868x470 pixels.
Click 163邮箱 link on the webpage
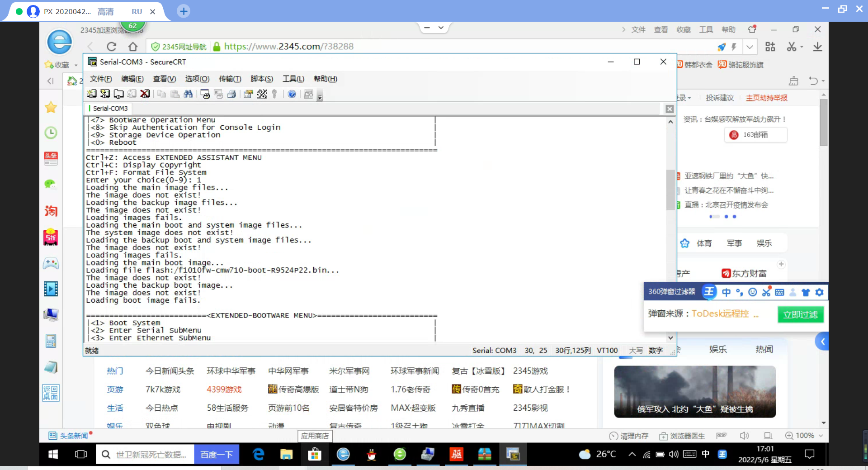point(755,135)
